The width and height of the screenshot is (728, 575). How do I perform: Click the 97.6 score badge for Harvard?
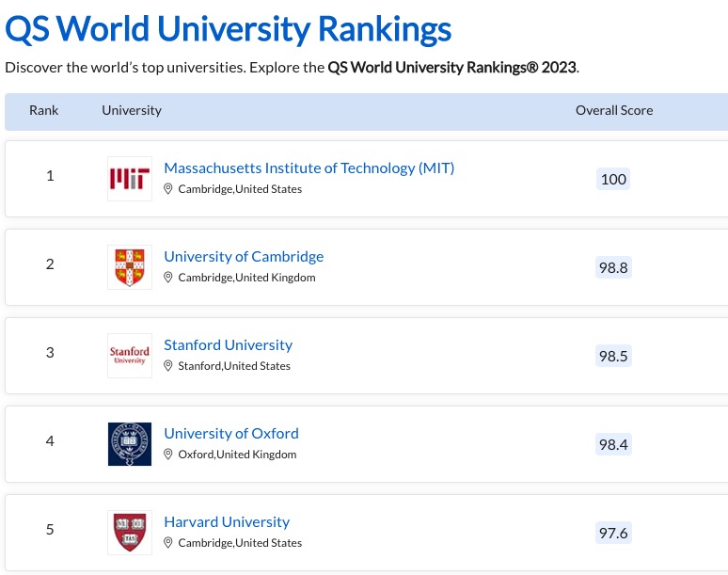[x=613, y=534]
